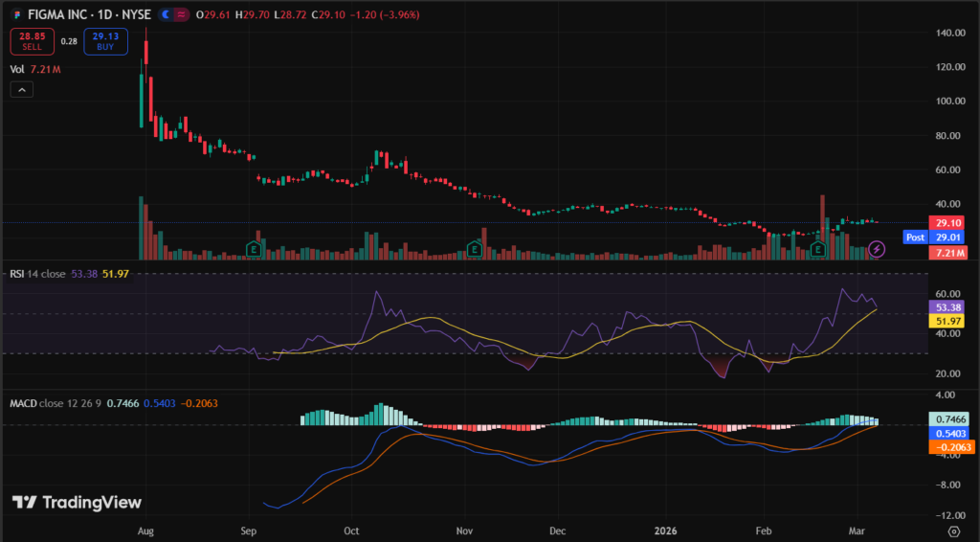980x542 pixels.
Task: Open chart settings gear at bottom right
Action: [953, 531]
